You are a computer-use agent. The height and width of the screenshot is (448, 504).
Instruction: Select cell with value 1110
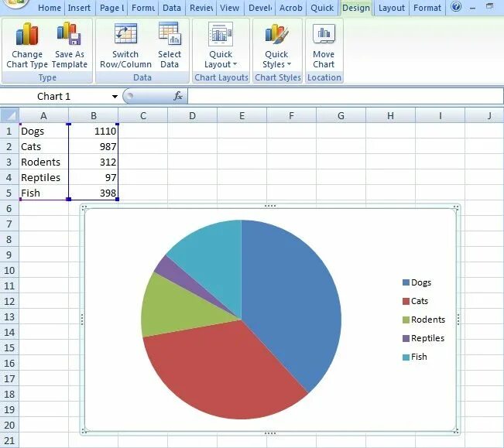[94, 131]
